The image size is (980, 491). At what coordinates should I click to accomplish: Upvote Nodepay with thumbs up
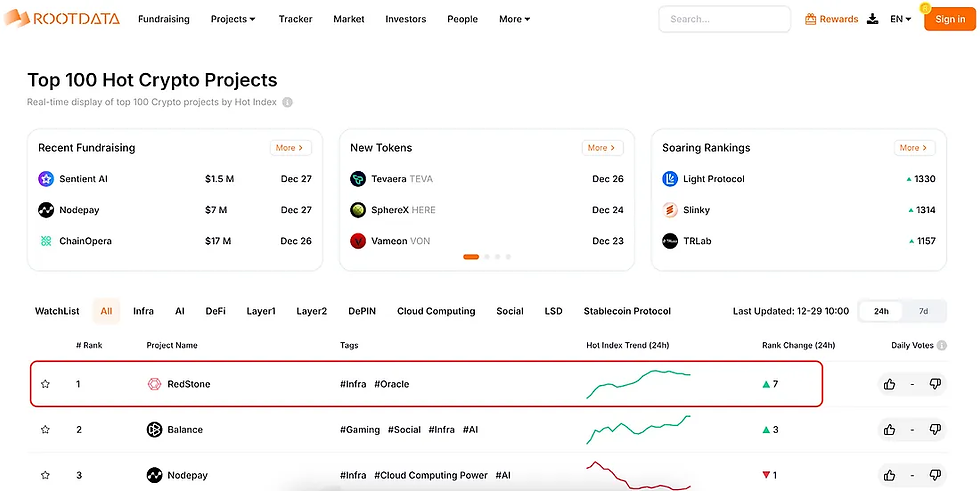click(889, 475)
